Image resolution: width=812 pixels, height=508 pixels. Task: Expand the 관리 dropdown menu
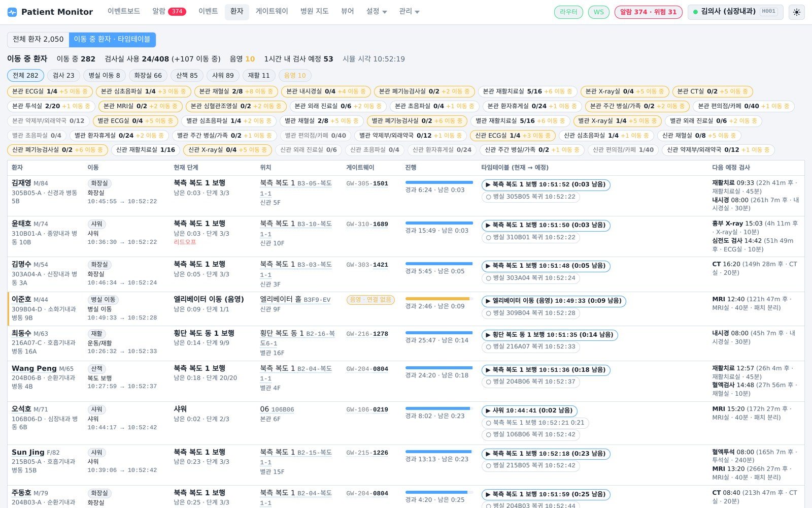pyautogui.click(x=409, y=11)
